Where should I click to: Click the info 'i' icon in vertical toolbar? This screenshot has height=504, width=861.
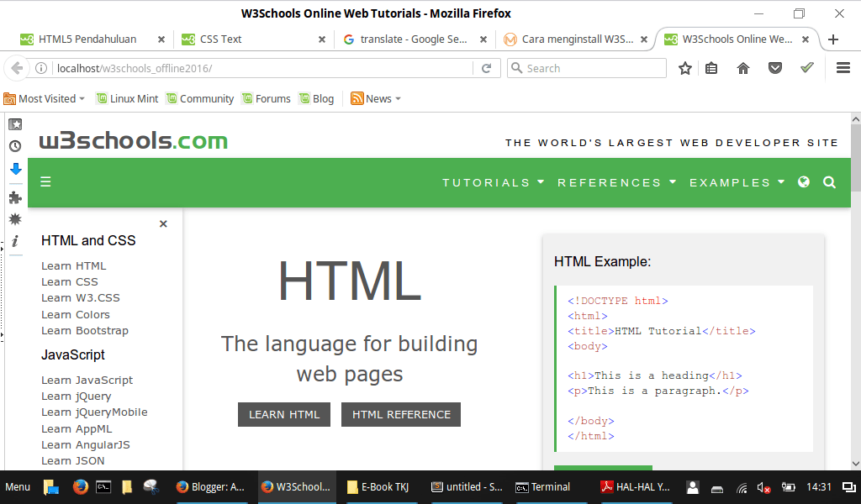click(15, 241)
